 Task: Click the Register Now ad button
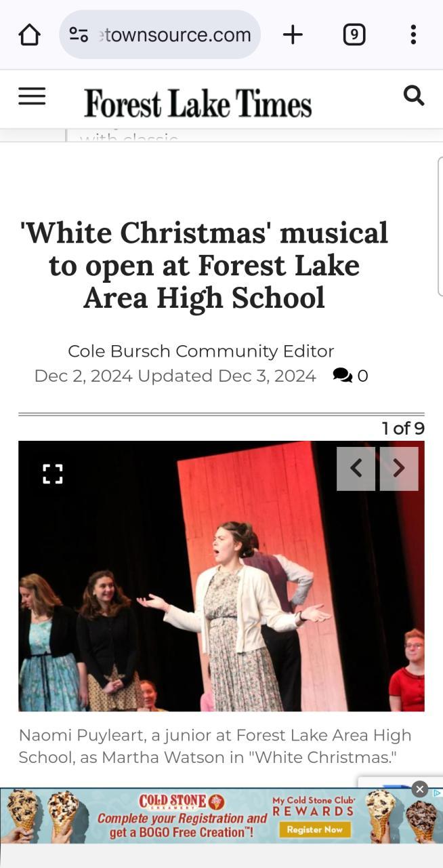[314, 829]
